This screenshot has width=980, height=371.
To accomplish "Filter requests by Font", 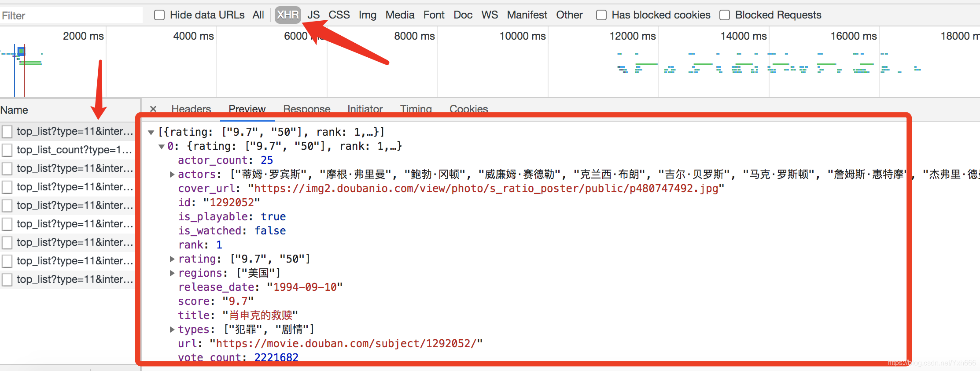I will (434, 15).
